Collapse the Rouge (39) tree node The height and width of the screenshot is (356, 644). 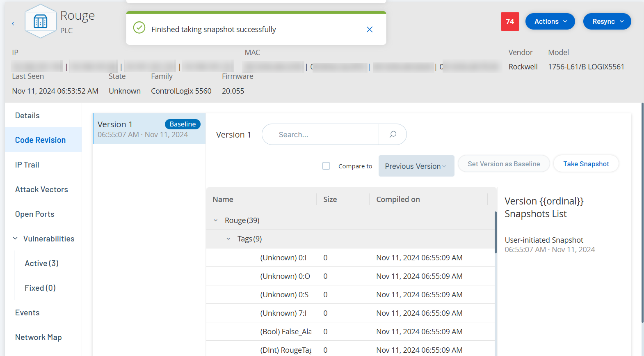pyautogui.click(x=216, y=220)
